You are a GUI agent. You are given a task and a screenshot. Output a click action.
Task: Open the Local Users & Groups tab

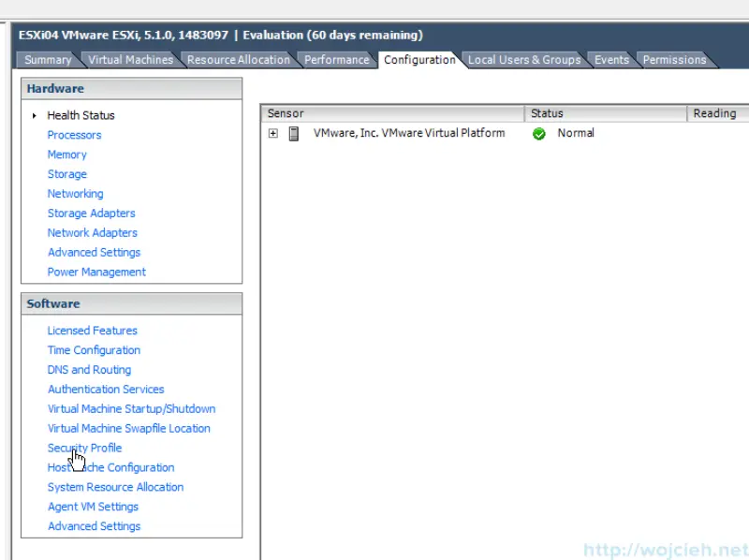523,59
